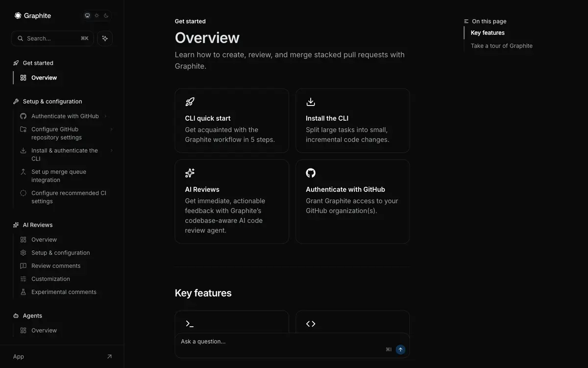Click dashed circle icon for CI settings
The image size is (588, 368).
pyautogui.click(x=23, y=193)
